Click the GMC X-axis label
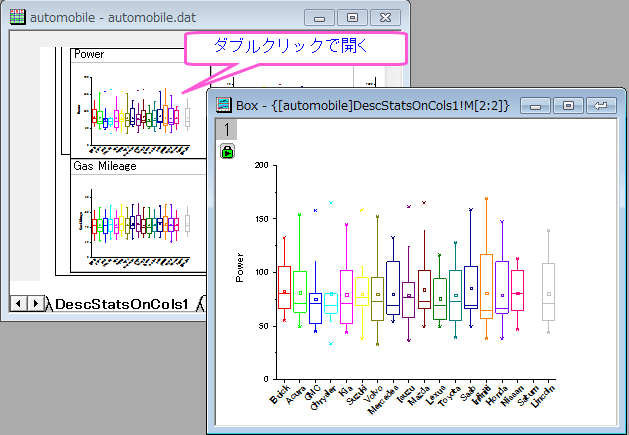Image resolution: width=629 pixels, height=435 pixels. [312, 392]
